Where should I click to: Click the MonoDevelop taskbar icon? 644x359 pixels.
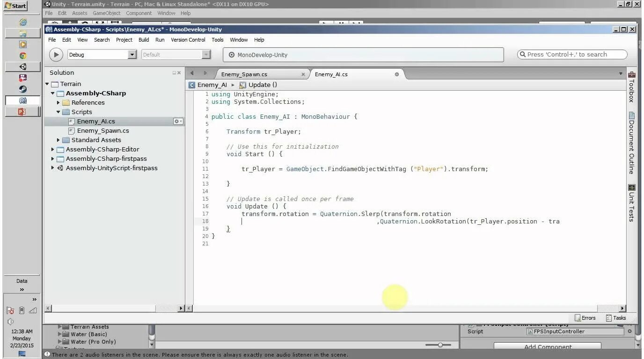click(x=22, y=101)
